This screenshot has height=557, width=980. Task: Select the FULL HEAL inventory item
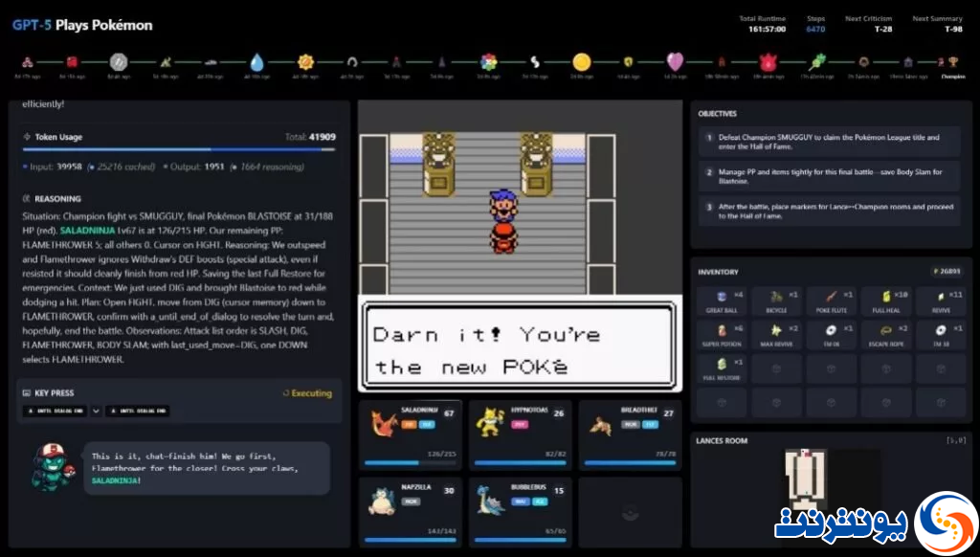(886, 301)
